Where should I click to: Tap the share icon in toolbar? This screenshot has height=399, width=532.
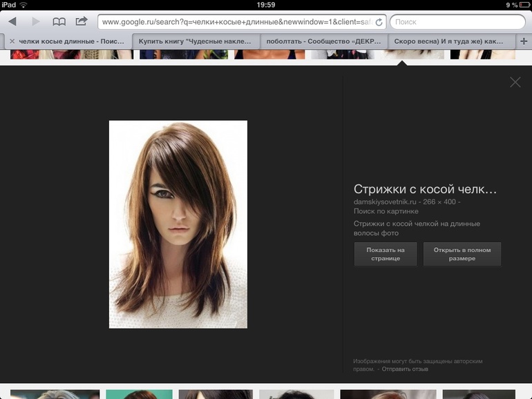82,22
